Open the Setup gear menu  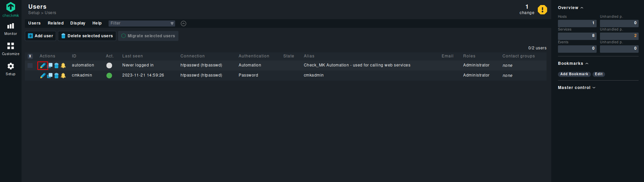tap(11, 69)
